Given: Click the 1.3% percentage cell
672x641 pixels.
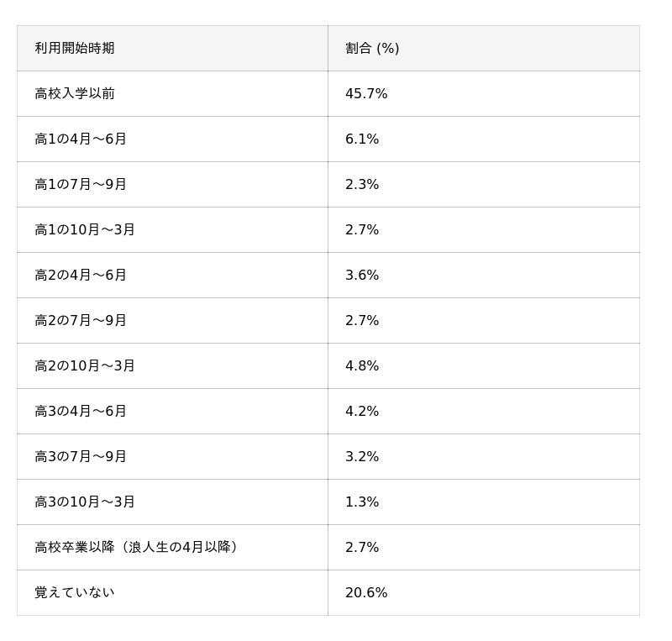Looking at the screenshot, I should click(362, 502).
